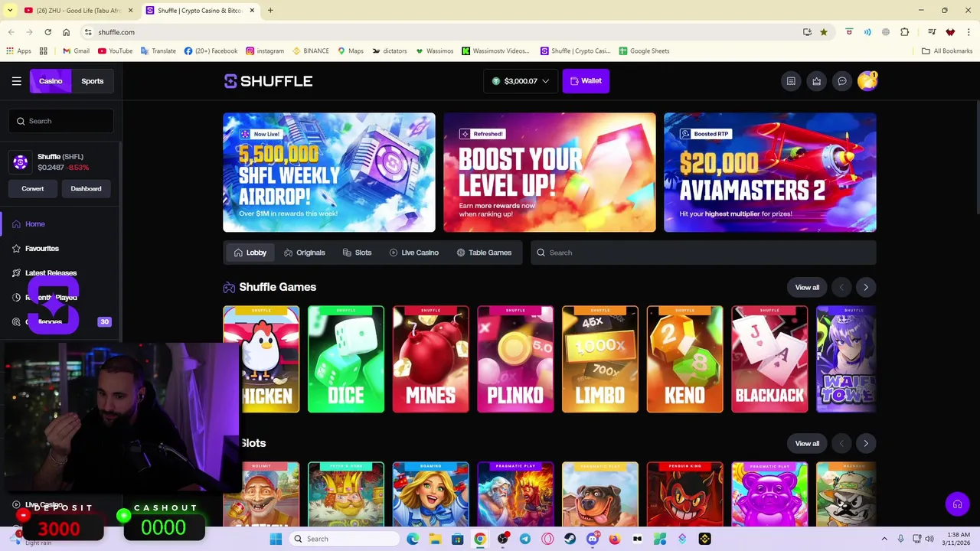The width and height of the screenshot is (980, 551).
Task: Click the Dashboard button
Action: point(86,188)
